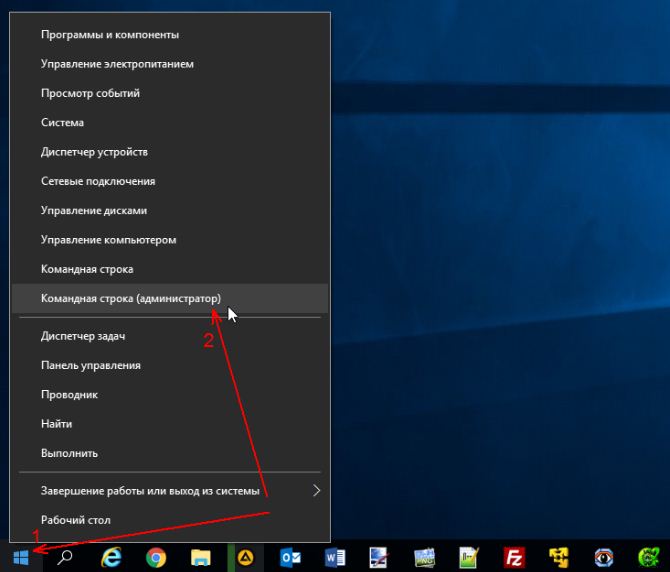Open Программы и компоненты
Viewport: 670px width, 572px height.
click(170, 35)
